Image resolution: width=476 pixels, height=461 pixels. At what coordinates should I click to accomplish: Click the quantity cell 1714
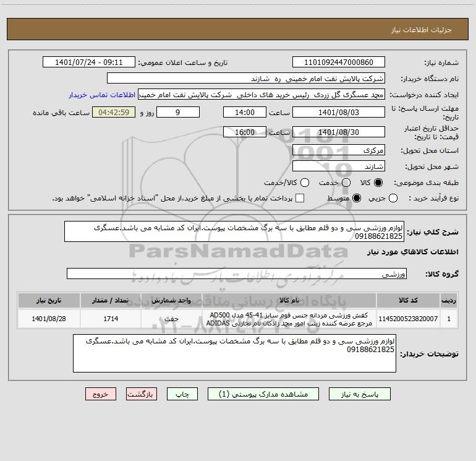[111, 319]
